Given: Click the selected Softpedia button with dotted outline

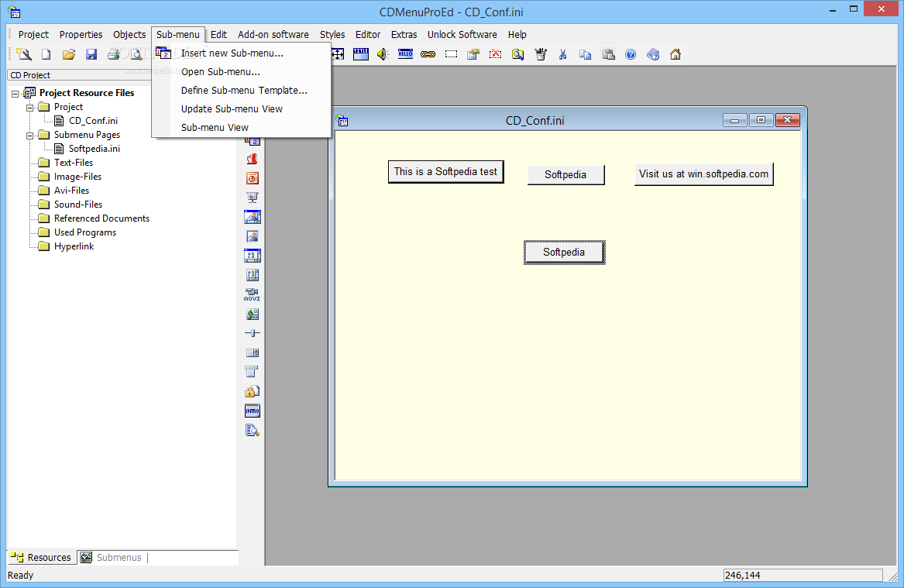Looking at the screenshot, I should point(565,253).
